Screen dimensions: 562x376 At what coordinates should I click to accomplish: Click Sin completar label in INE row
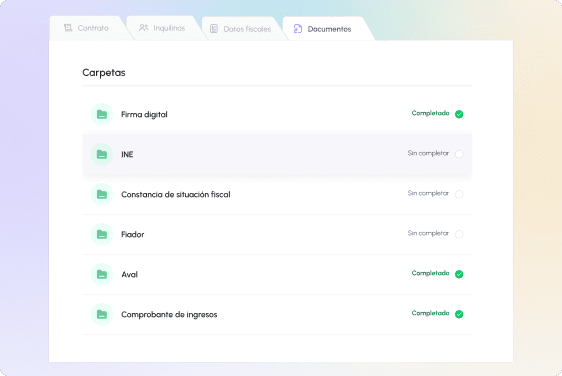pyautogui.click(x=428, y=153)
